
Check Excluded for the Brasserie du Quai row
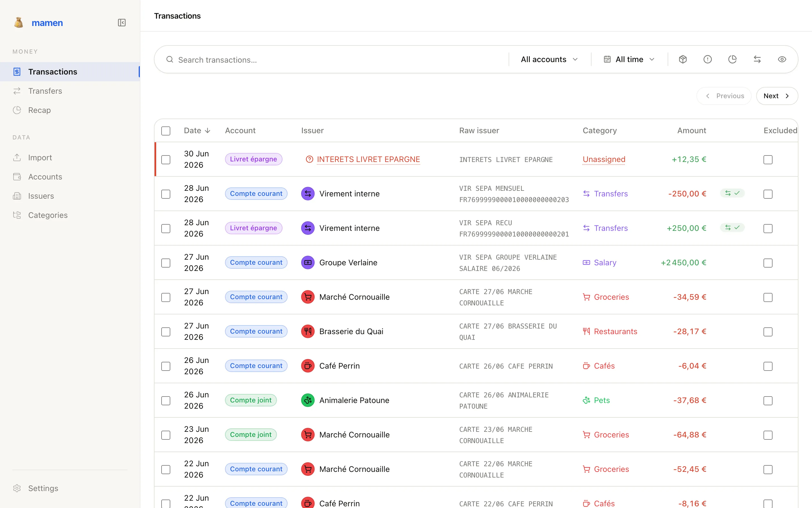(768, 332)
